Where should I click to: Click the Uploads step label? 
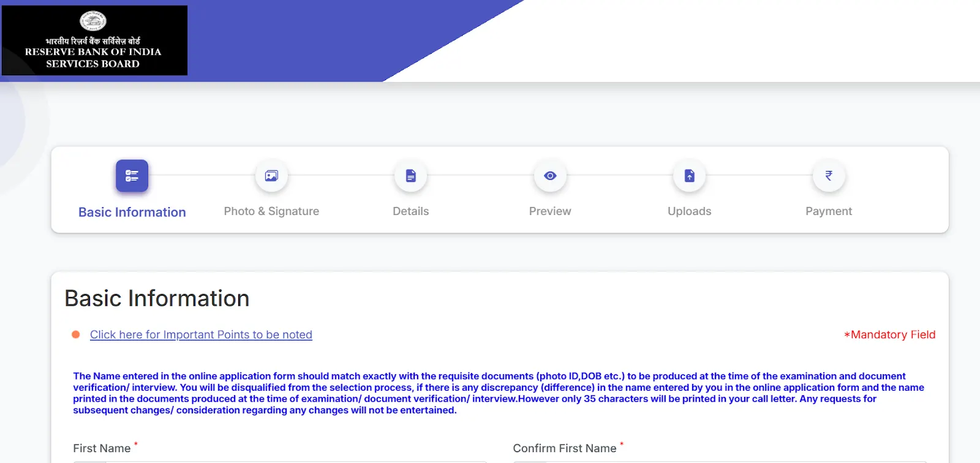(688, 211)
